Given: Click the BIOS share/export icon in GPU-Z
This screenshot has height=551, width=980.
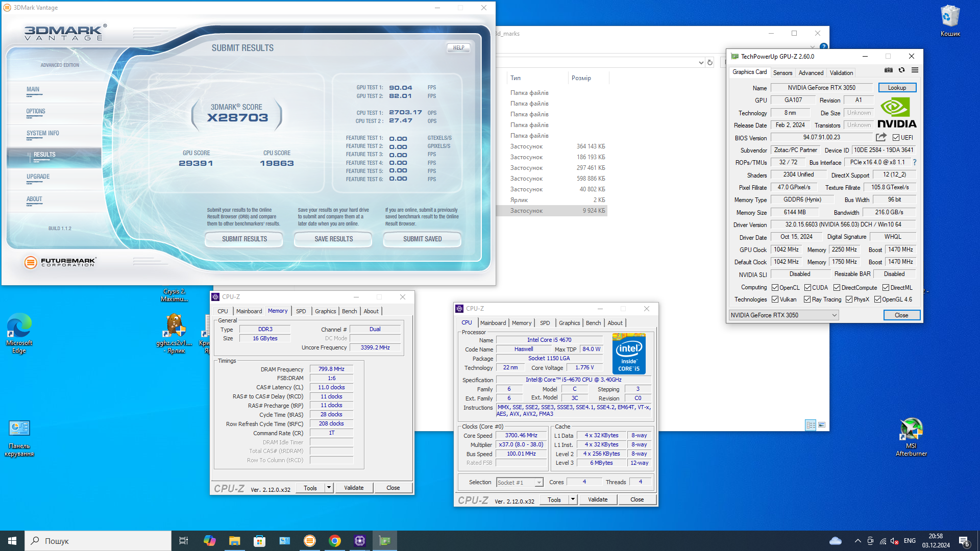Looking at the screenshot, I should pyautogui.click(x=881, y=137).
